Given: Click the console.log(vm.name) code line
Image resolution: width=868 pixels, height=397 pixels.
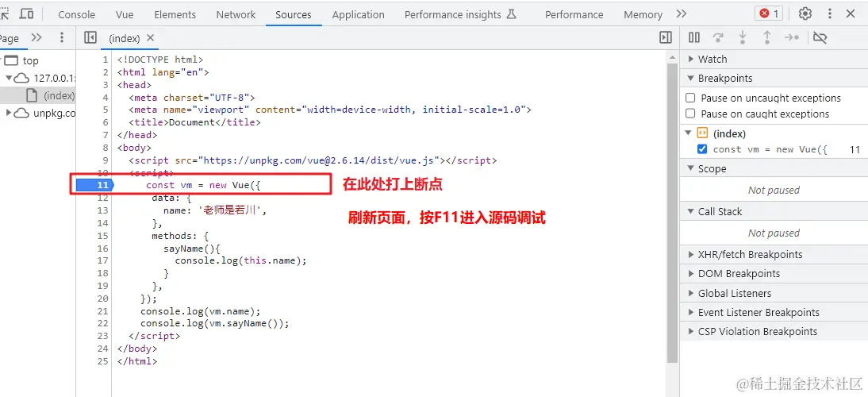Looking at the screenshot, I should tap(201, 310).
